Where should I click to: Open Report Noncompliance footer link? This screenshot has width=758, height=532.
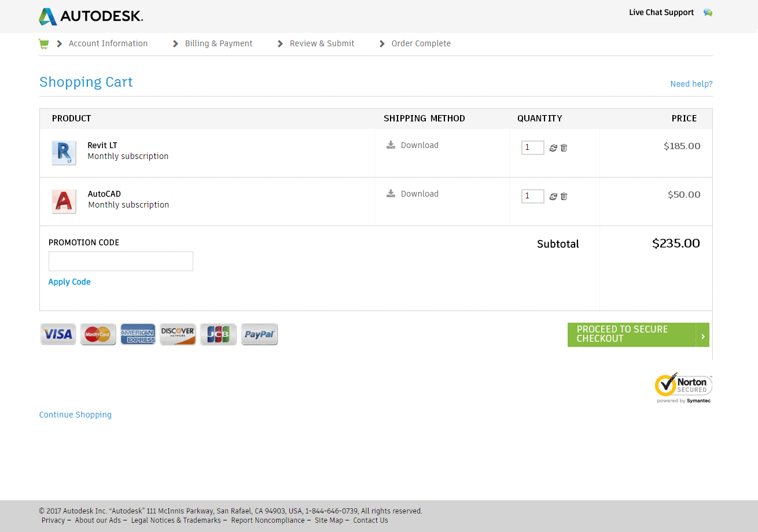268,520
